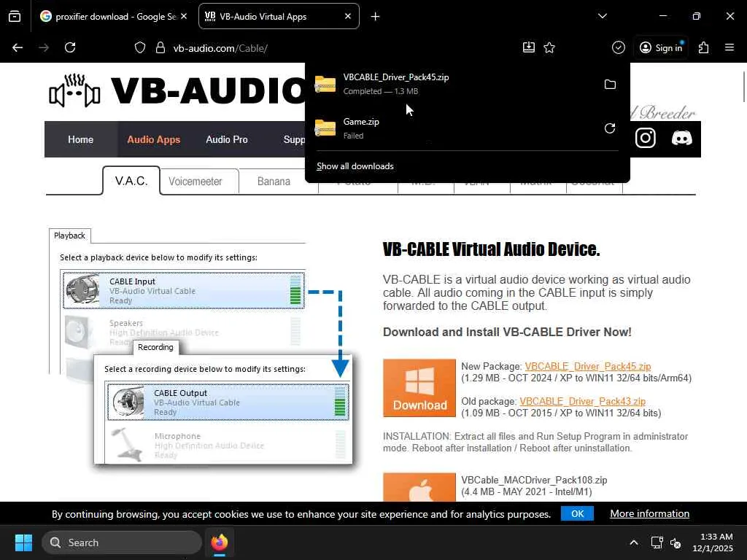Click the VBCable_MACDriver_Pack108.zip text
Image resolution: width=747 pixels, height=560 pixels.
[534, 480]
